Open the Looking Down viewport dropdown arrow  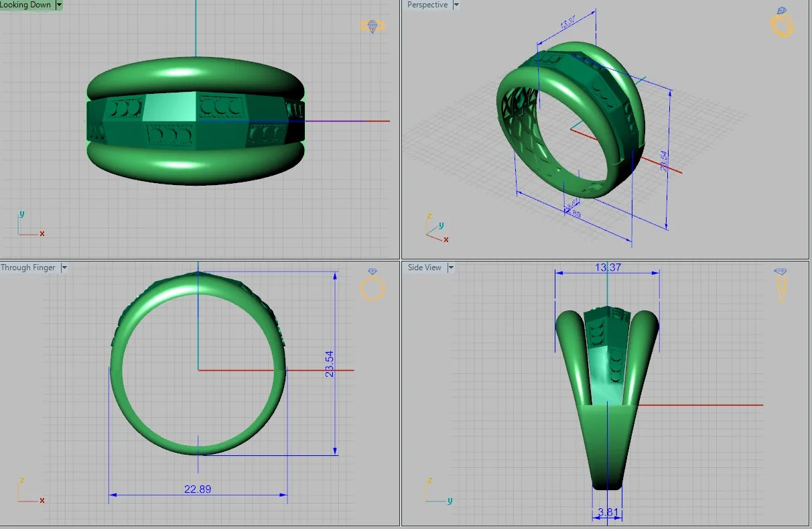click(x=59, y=5)
